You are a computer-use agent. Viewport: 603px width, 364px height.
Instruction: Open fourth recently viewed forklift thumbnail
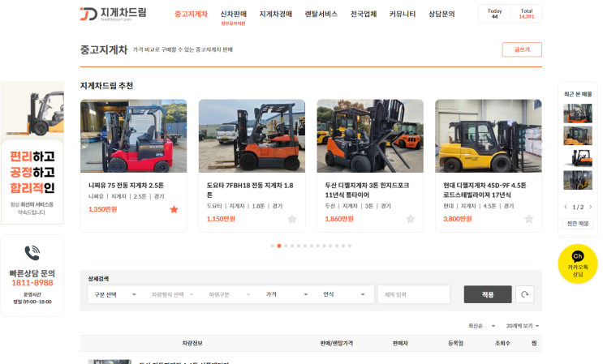click(x=578, y=181)
